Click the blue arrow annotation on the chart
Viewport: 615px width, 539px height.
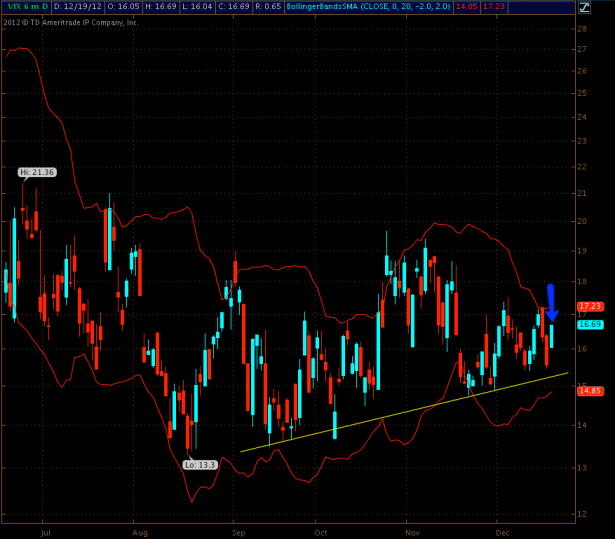pos(550,302)
